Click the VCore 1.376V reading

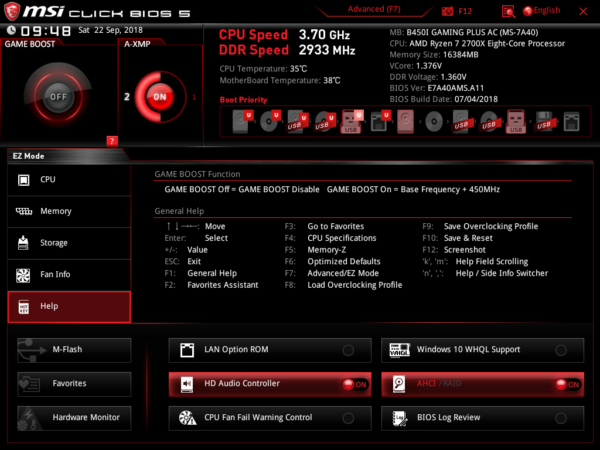tap(416, 66)
